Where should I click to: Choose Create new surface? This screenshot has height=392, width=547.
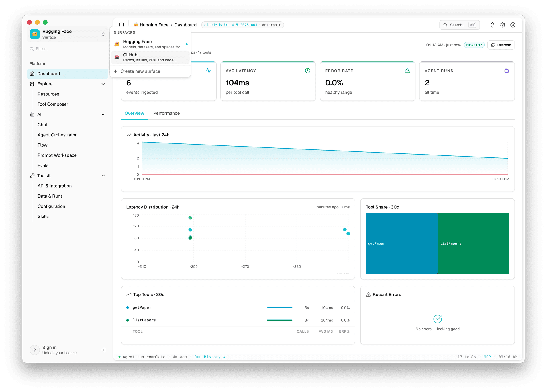pyautogui.click(x=150, y=71)
